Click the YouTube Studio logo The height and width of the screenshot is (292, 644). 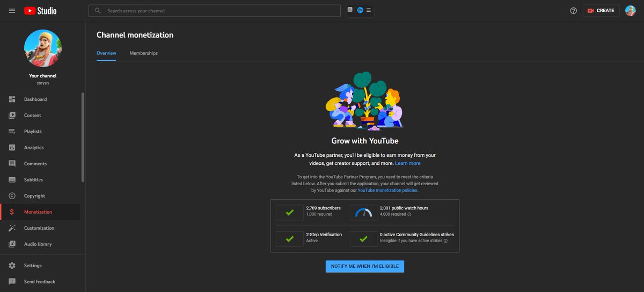point(40,11)
